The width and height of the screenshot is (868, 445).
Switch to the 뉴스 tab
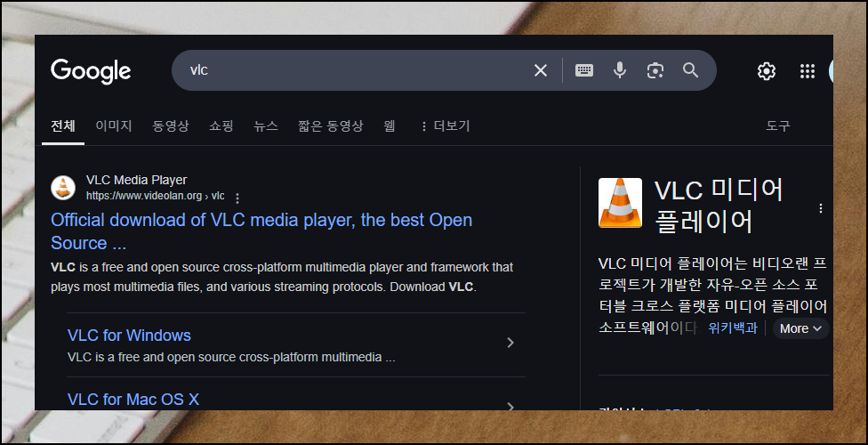tap(266, 126)
